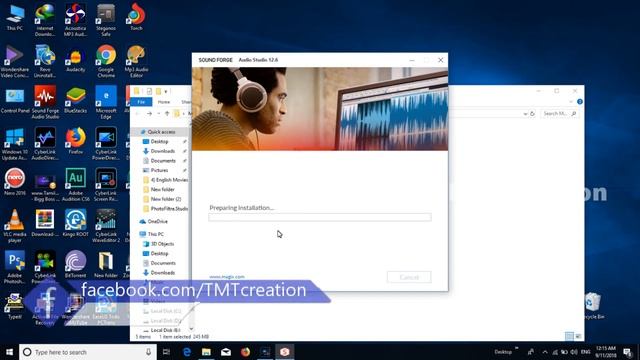Screen dimensions: 640x360
Task: Open File Explorer from taskbar
Action: (206, 352)
